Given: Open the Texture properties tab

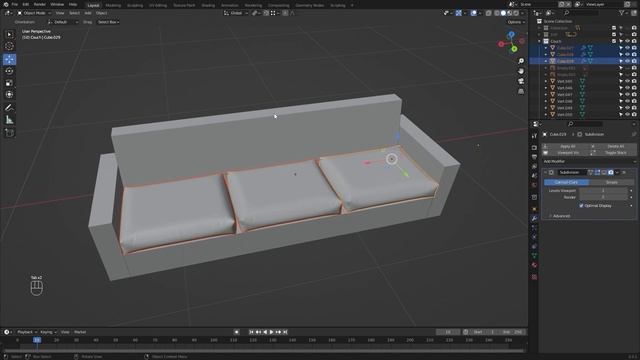Looking at the screenshot, I should click(534, 277).
